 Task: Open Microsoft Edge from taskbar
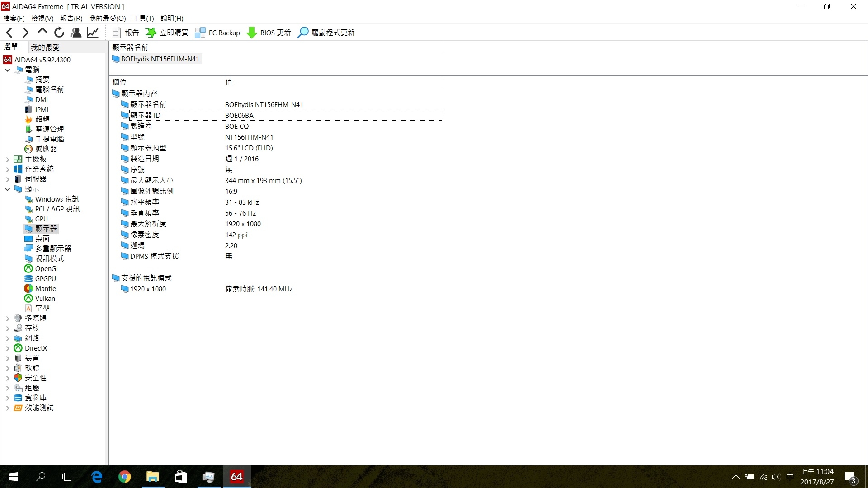97,477
